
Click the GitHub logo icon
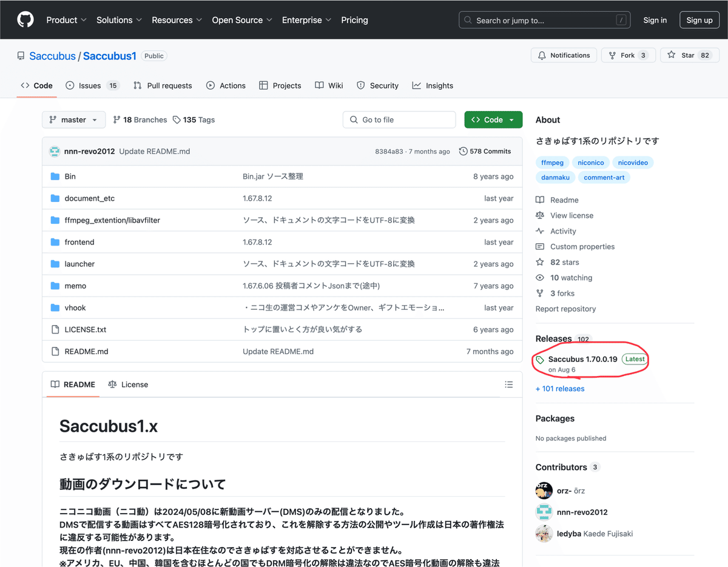coord(25,20)
